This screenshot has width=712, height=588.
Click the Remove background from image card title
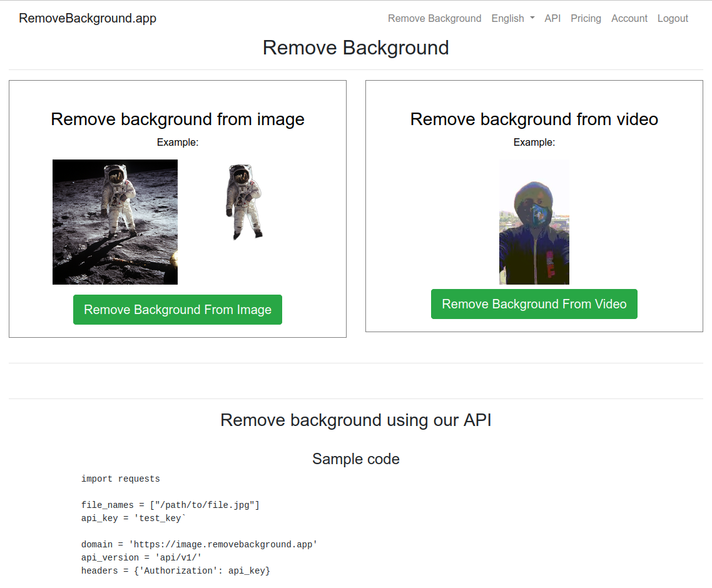pos(178,119)
